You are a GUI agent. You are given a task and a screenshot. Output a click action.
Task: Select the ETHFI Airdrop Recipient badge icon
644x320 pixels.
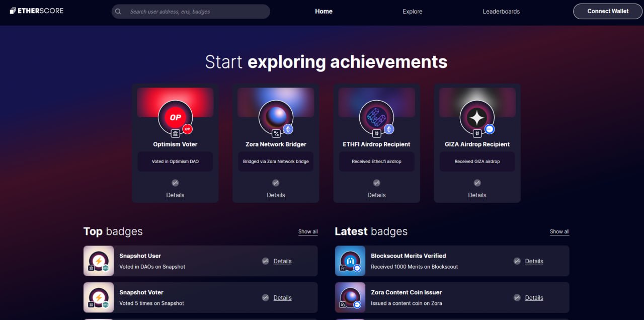click(376, 117)
